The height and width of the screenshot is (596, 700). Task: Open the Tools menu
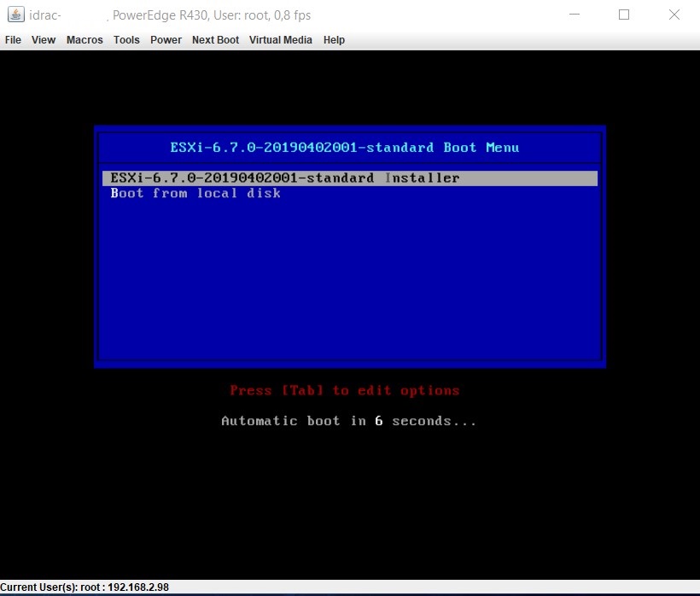[x=126, y=40]
